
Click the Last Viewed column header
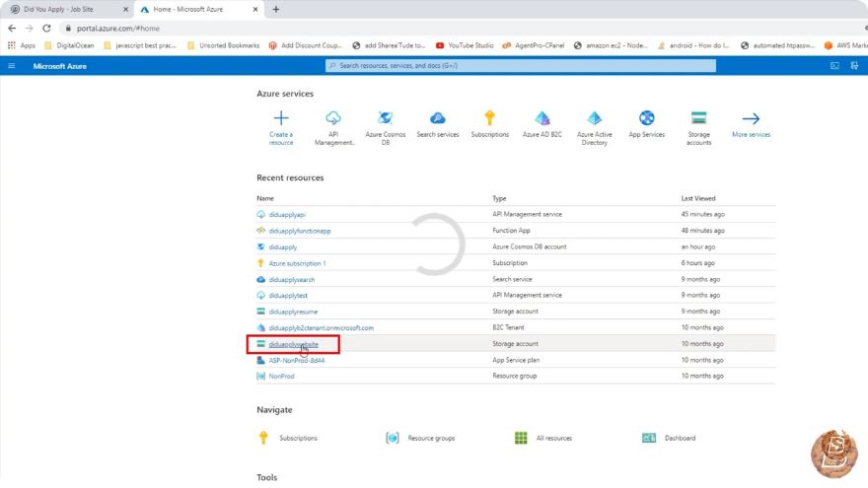(698, 198)
